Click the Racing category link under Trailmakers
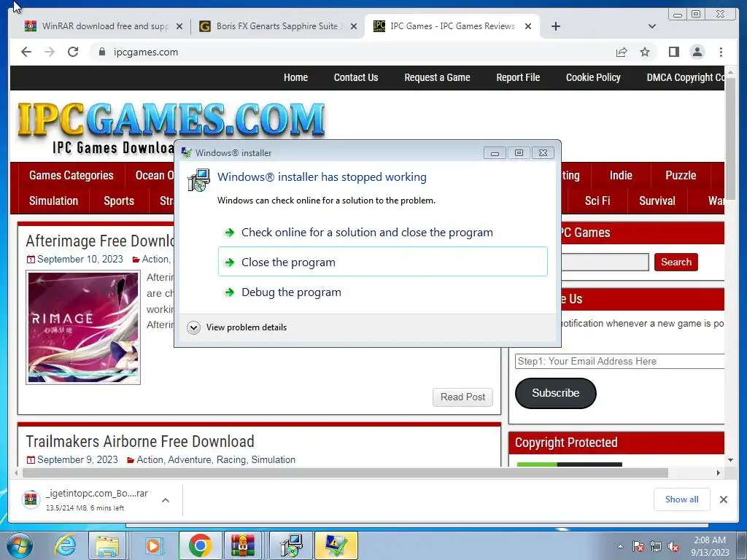The image size is (747, 560). (x=231, y=459)
